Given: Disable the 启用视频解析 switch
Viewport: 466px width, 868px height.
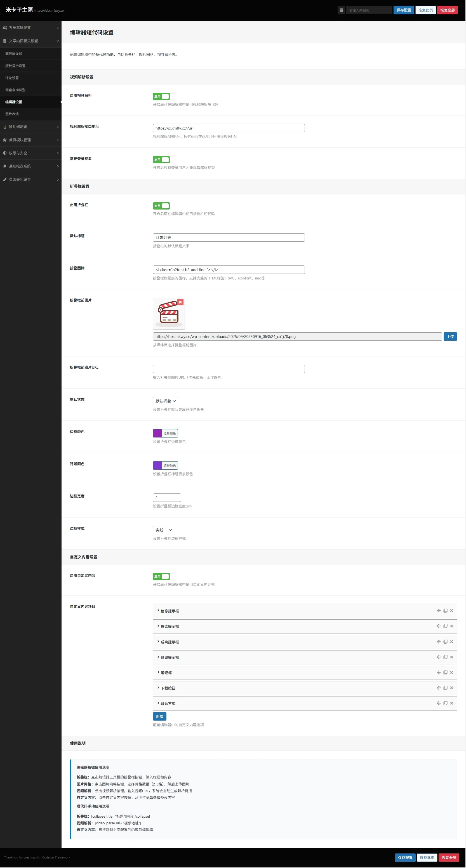Looking at the screenshot, I should 161,97.
